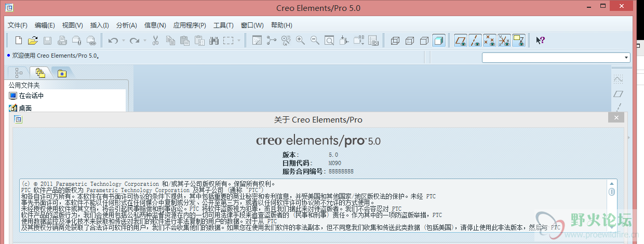Open the Saved view list icon
The image size is (644, 244).
coord(358,40)
